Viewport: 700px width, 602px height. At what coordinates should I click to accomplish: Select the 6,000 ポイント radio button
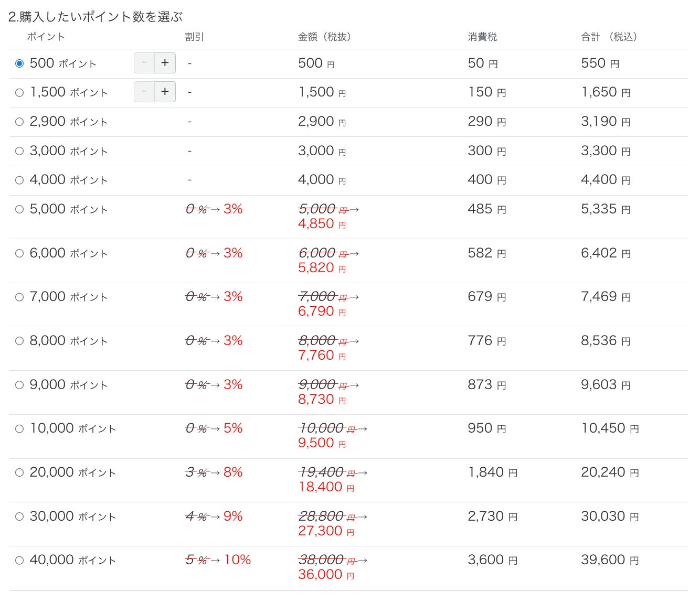[19, 253]
